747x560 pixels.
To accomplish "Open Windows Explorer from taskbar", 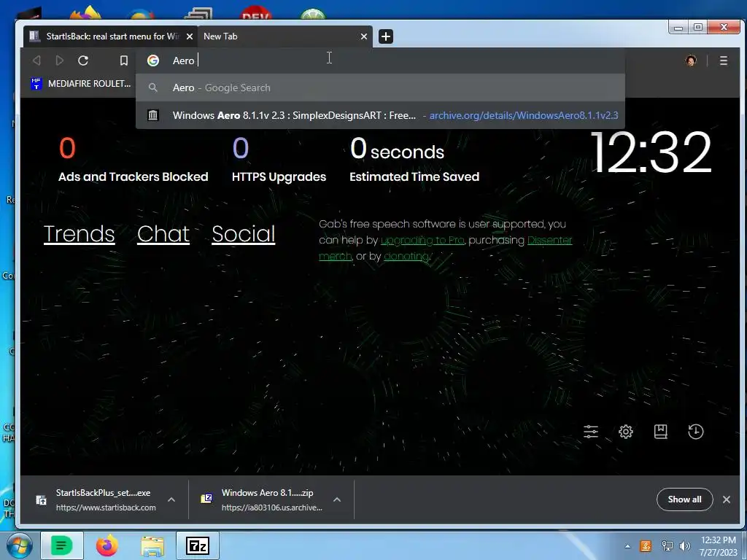I will [x=152, y=545].
